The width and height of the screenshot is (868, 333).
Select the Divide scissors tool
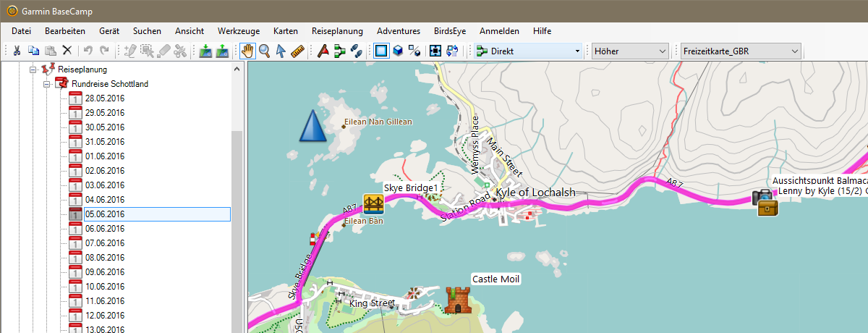(181, 51)
